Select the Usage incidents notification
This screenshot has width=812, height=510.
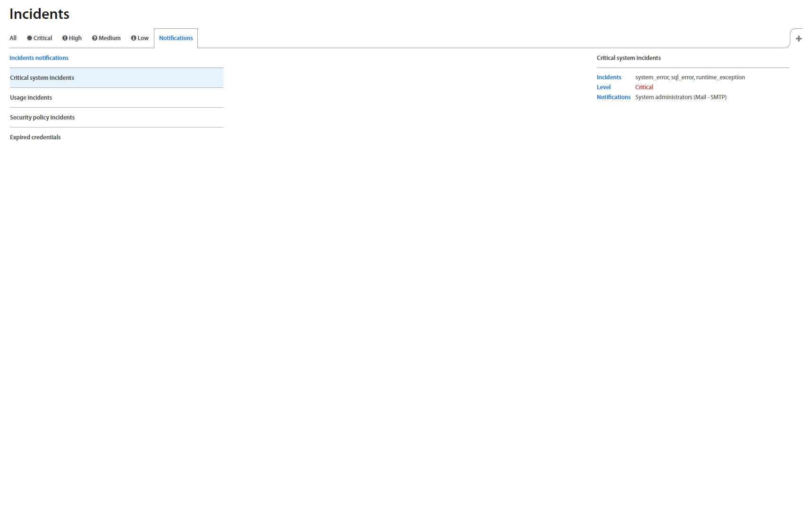31,98
